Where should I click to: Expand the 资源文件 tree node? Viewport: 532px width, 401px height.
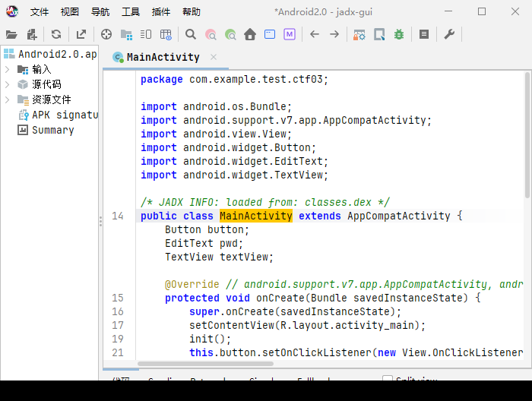[7, 99]
